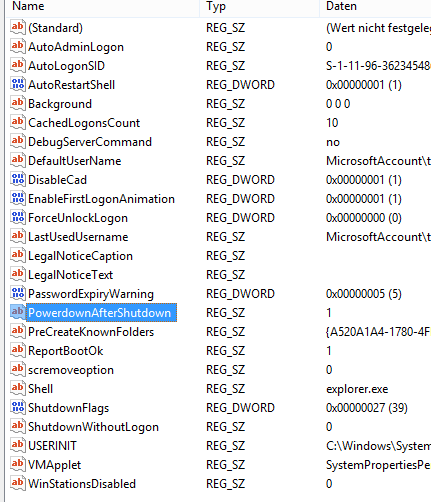This screenshot has width=431, height=502.
Task: Click the Daten column header
Action: (x=341, y=6)
